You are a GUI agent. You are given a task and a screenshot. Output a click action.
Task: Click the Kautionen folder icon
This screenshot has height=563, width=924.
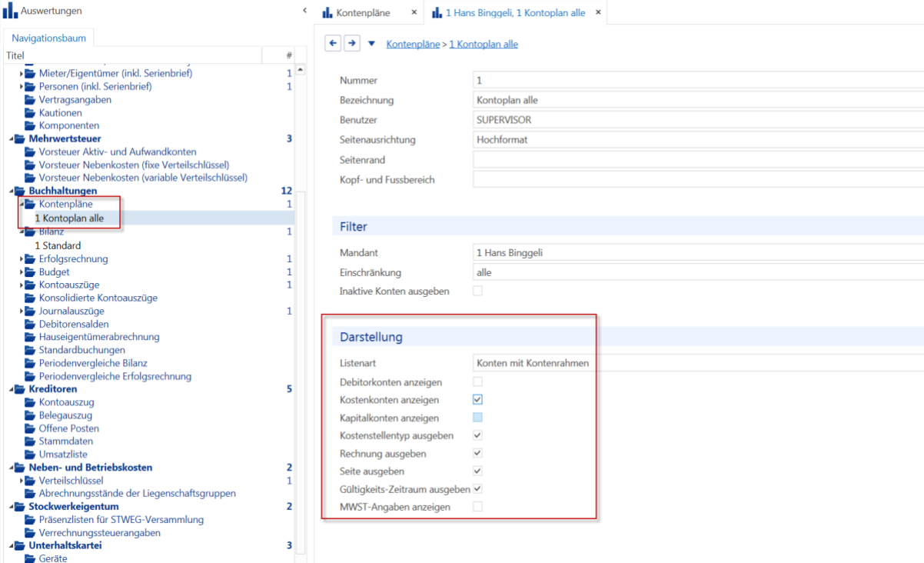[31, 113]
